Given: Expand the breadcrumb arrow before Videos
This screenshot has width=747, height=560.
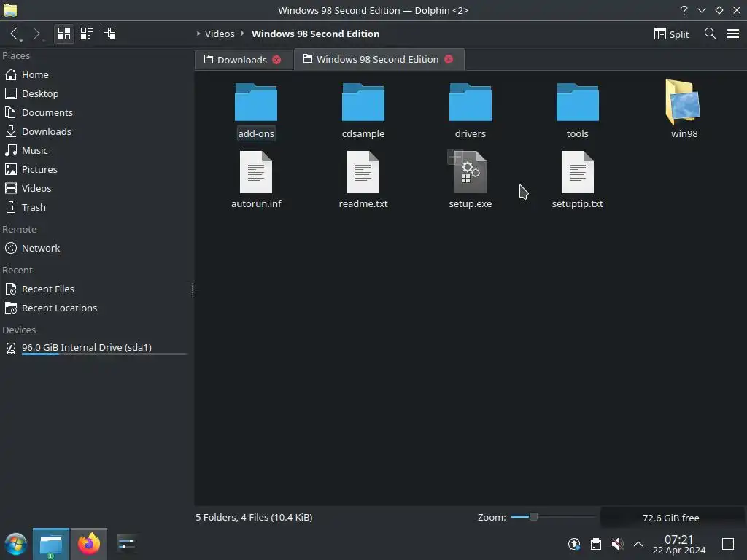Looking at the screenshot, I should coord(198,34).
